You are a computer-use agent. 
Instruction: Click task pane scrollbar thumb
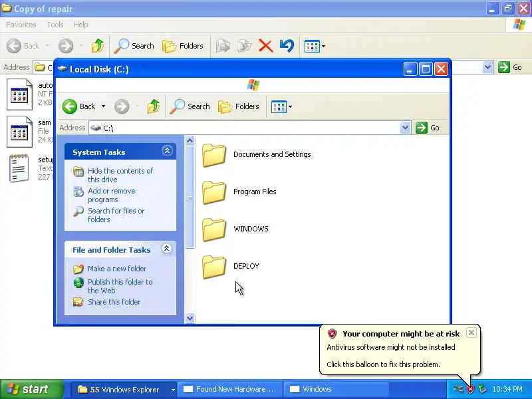[x=190, y=197]
